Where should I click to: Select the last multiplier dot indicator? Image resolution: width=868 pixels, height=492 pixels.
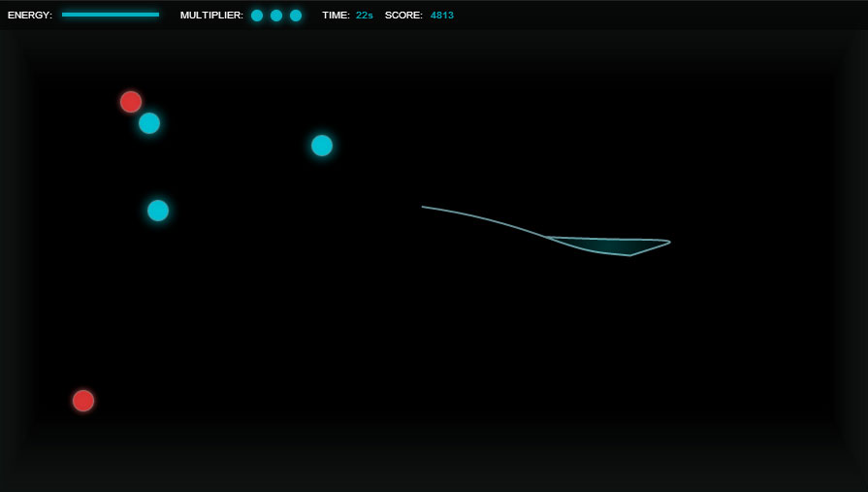pyautogui.click(x=296, y=16)
